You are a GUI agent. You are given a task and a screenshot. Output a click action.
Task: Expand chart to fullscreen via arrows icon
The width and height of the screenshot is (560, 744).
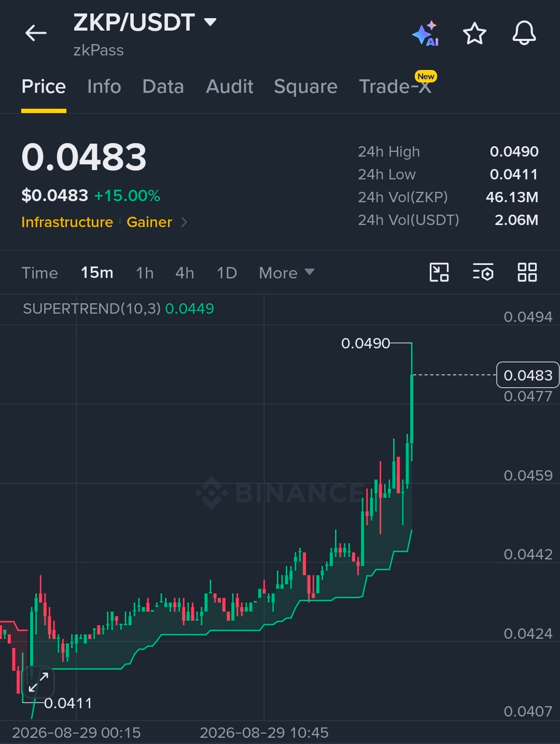[x=38, y=682]
